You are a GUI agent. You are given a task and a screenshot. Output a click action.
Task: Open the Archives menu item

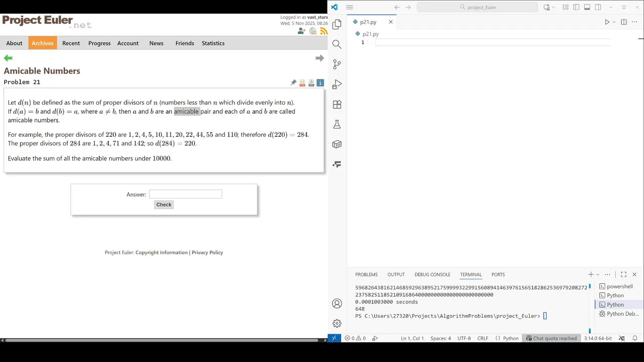click(x=42, y=43)
